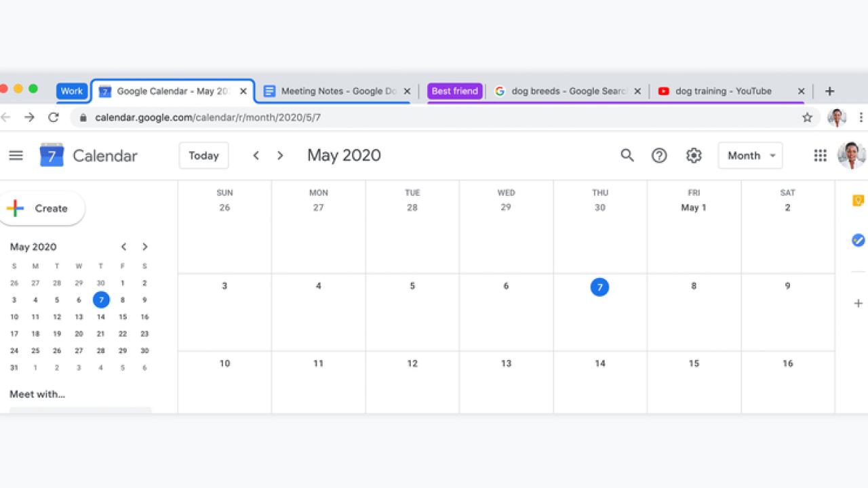The width and height of the screenshot is (868, 488).
Task: Click the Meet with people search field
Action: point(81,409)
